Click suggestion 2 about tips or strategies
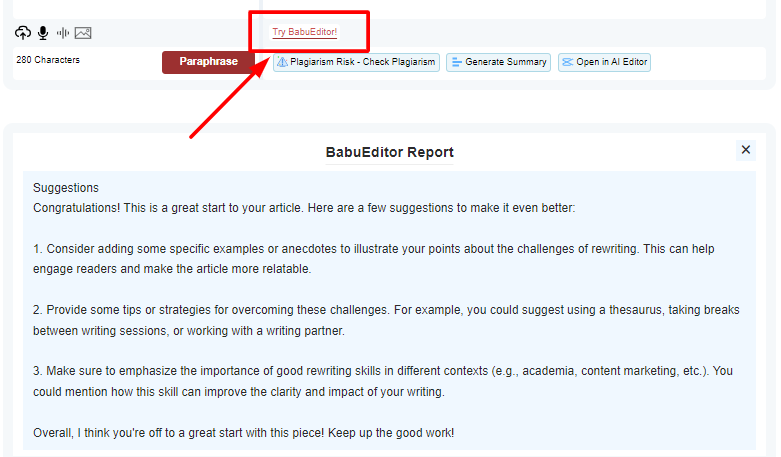 (386, 320)
